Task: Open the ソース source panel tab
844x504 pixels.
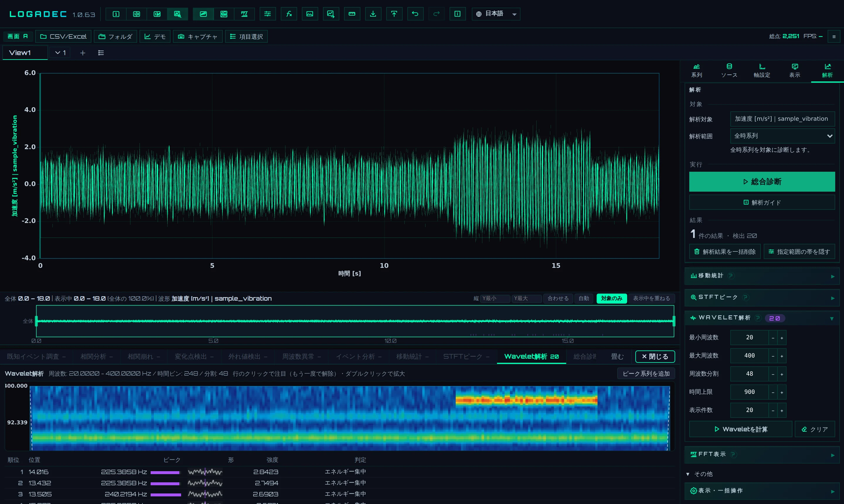Action: point(729,71)
